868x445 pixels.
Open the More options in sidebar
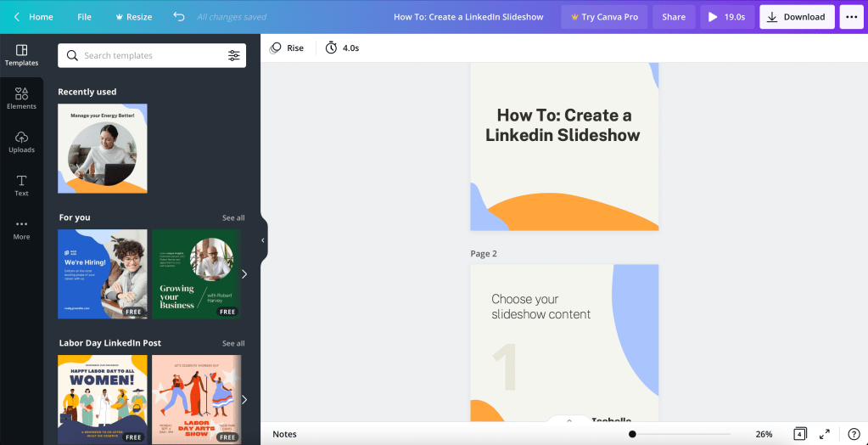pos(21,228)
